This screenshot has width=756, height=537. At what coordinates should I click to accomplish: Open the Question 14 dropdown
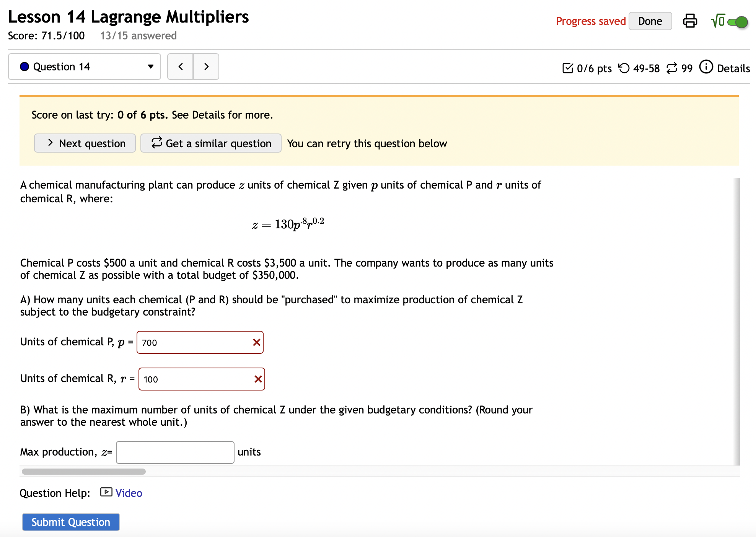coord(150,66)
